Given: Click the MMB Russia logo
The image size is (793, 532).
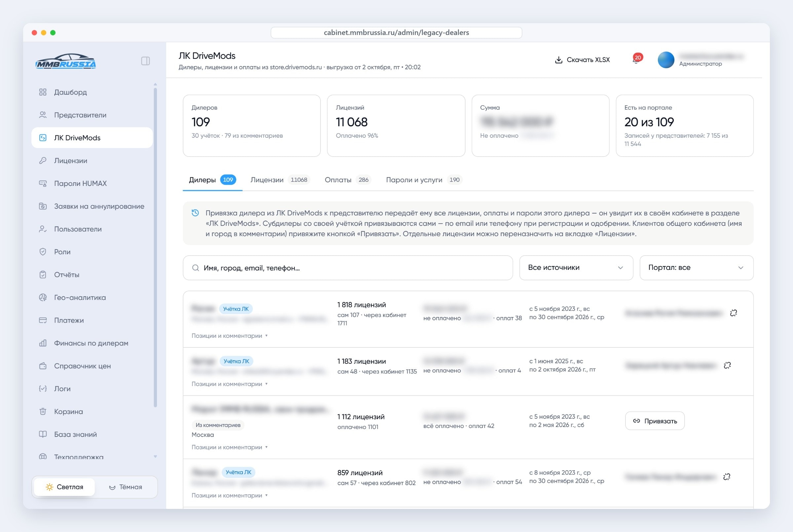Looking at the screenshot, I should [x=66, y=61].
